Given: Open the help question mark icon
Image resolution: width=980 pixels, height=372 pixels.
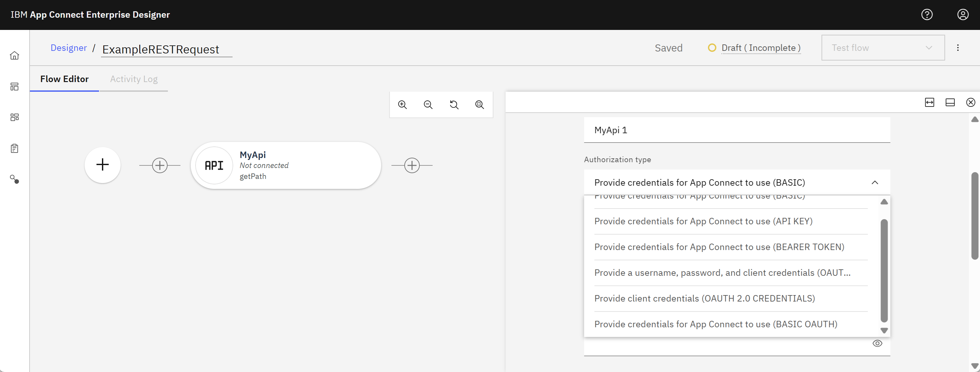Looking at the screenshot, I should click(x=927, y=14).
